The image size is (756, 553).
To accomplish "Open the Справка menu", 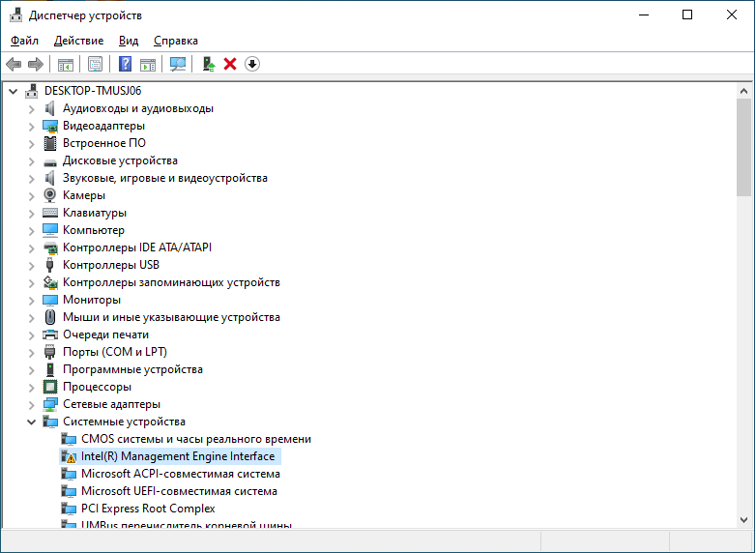I will click(x=176, y=41).
